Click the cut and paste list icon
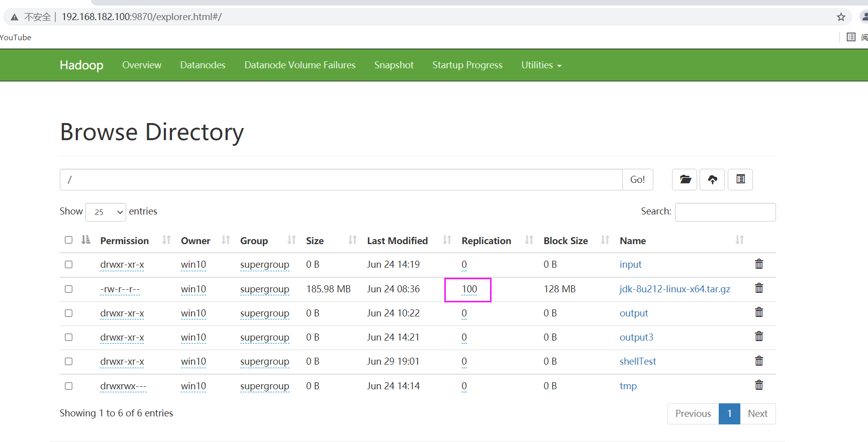The width and height of the screenshot is (868, 442). pyautogui.click(x=740, y=179)
